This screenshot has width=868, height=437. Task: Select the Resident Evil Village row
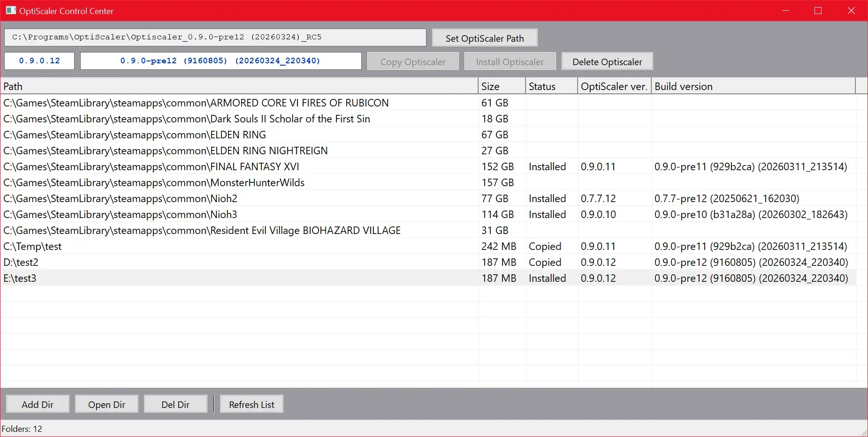(x=428, y=230)
